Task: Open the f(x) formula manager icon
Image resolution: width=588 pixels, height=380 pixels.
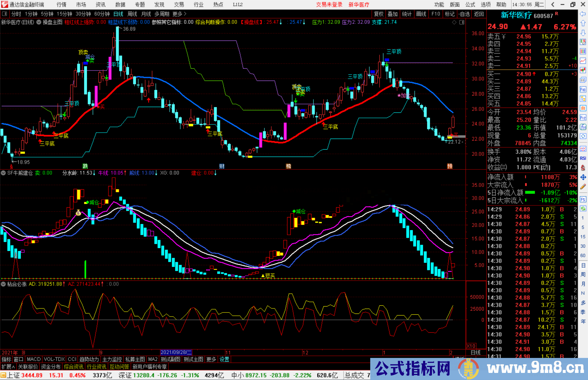Action: click(583, 127)
